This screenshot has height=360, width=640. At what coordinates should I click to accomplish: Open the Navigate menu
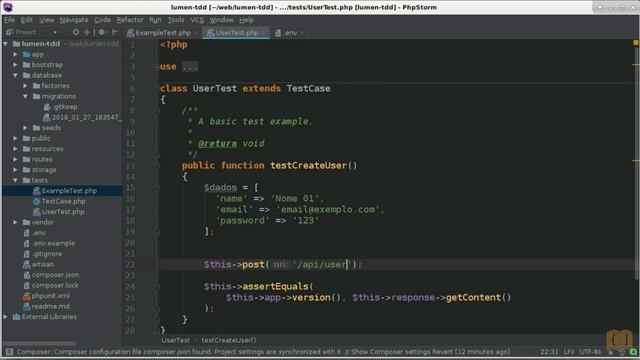coord(74,20)
